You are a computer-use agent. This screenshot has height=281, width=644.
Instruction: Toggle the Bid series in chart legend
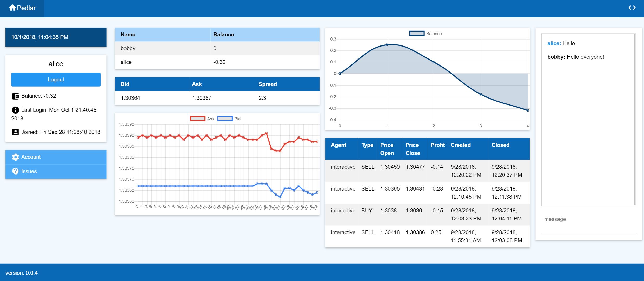point(225,119)
